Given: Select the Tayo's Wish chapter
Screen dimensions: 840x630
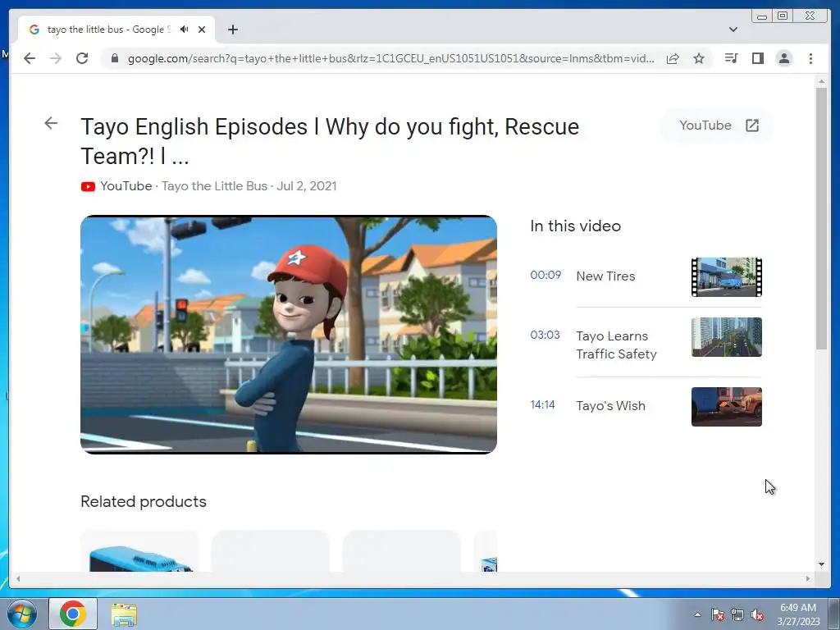Looking at the screenshot, I should point(610,405).
